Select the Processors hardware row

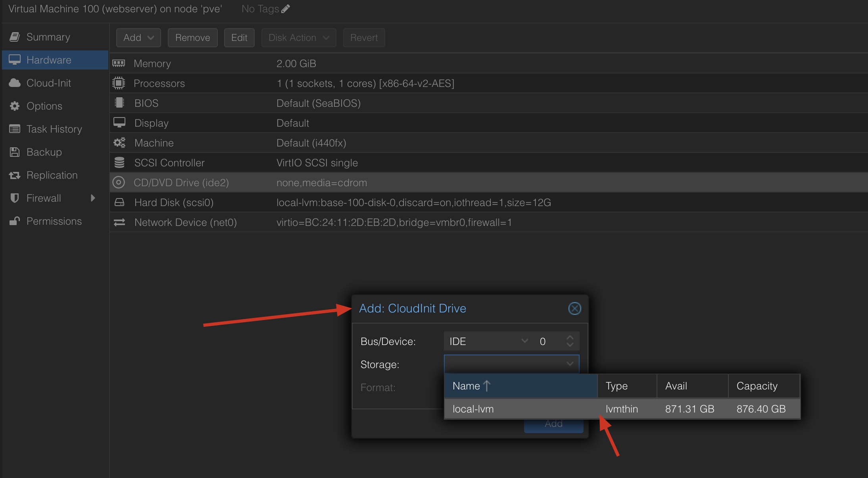click(x=489, y=83)
